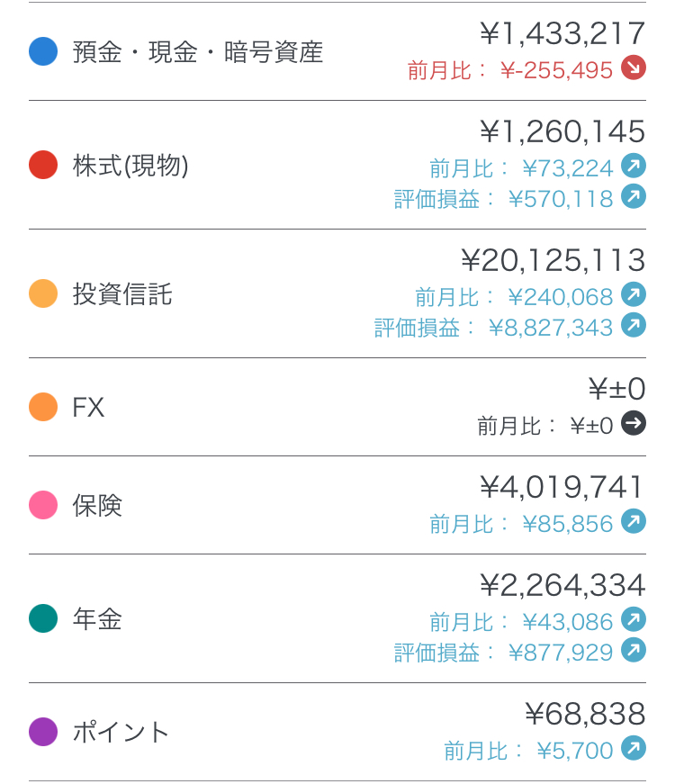Open the 保険 category
The width and height of the screenshot is (675, 784).
(97, 505)
